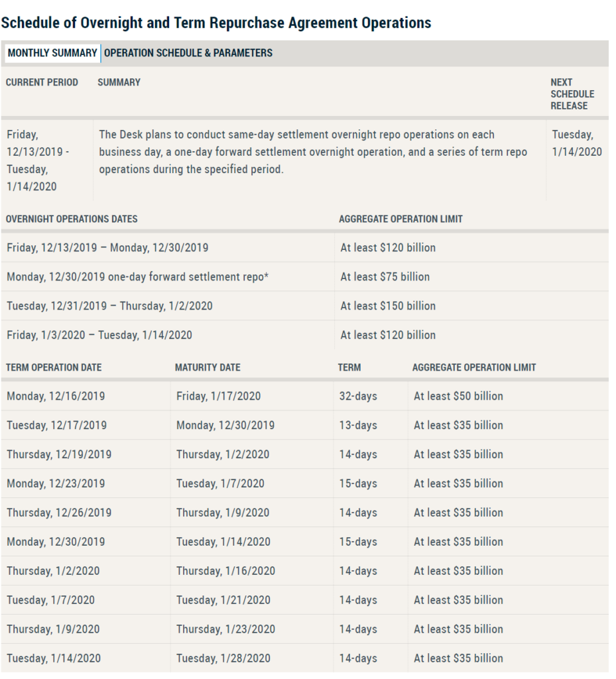Click the Overnight Operations Dates header

[x=72, y=219]
